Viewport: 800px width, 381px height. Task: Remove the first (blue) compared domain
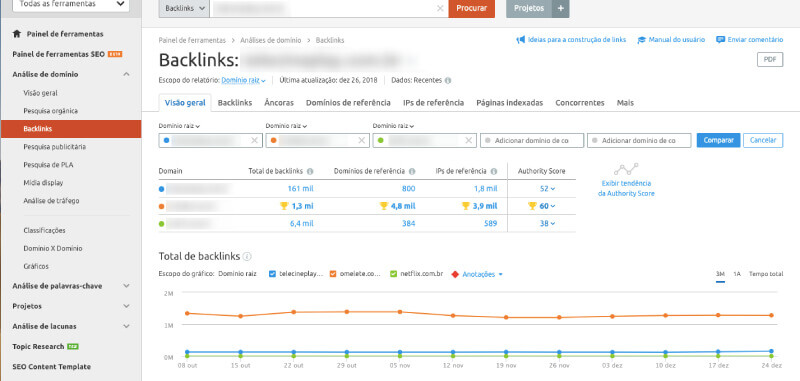[x=254, y=140]
